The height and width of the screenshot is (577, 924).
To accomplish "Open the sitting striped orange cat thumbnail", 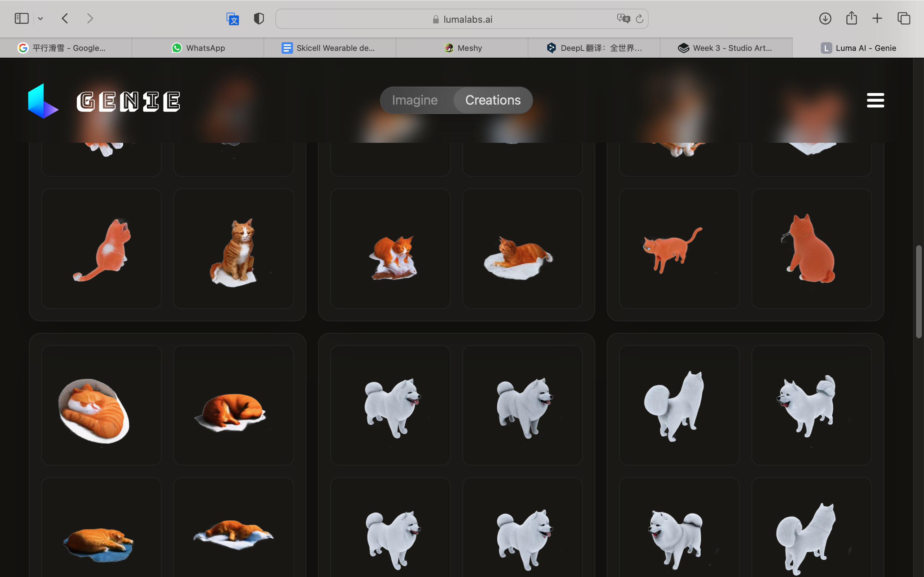I will (x=234, y=249).
